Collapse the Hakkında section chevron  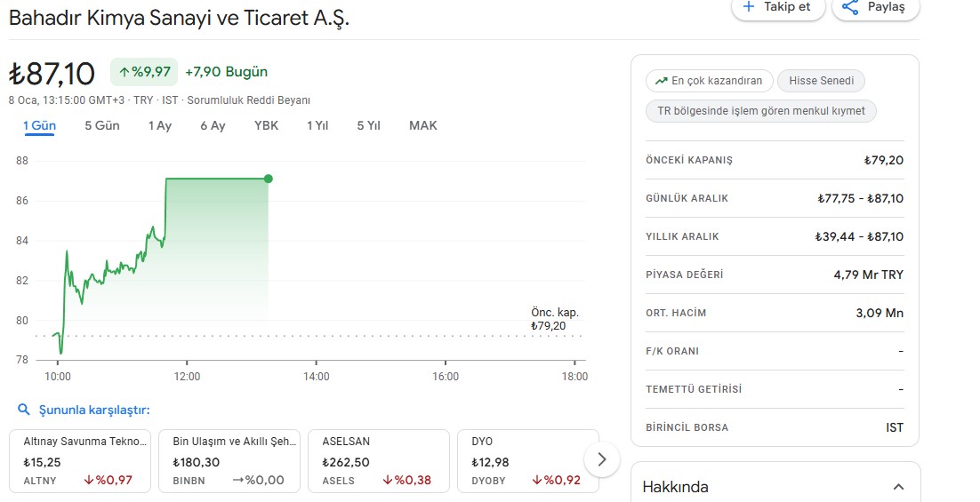coord(898,487)
